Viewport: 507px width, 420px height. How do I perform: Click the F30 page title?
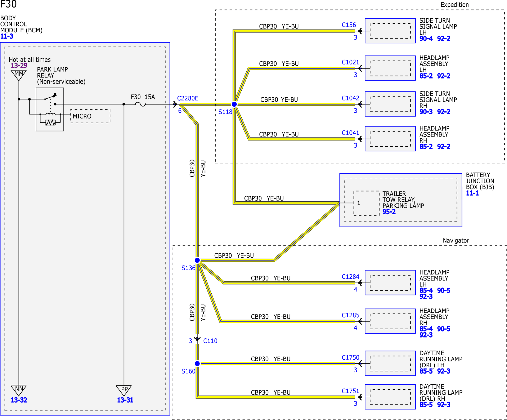(x=9, y=4)
